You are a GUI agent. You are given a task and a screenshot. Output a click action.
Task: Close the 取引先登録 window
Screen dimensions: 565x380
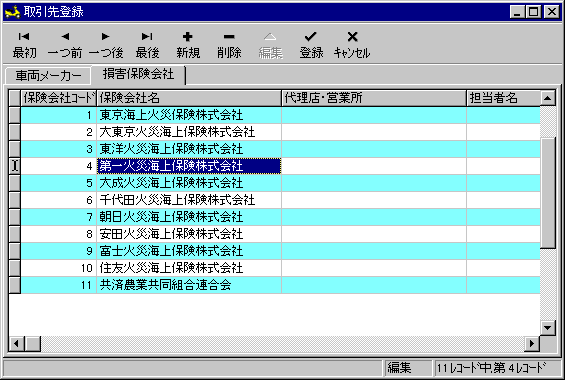pos(552,12)
